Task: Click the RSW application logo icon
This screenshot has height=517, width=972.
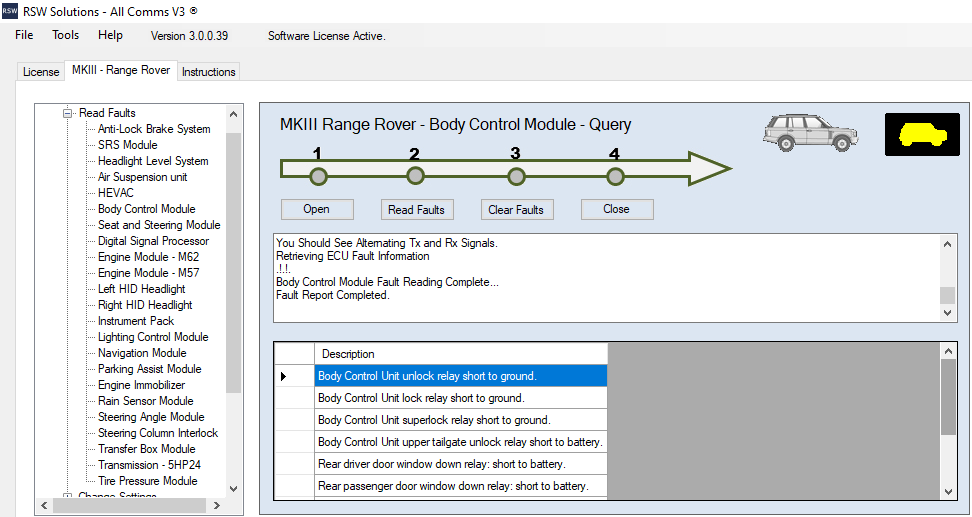Action: click(x=10, y=11)
